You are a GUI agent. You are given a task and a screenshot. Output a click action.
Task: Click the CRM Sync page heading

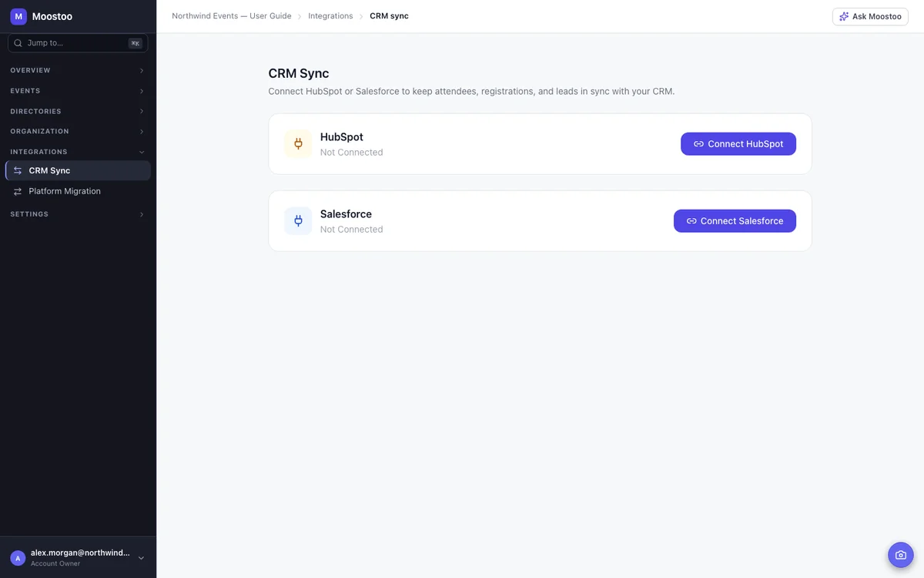pyautogui.click(x=299, y=74)
